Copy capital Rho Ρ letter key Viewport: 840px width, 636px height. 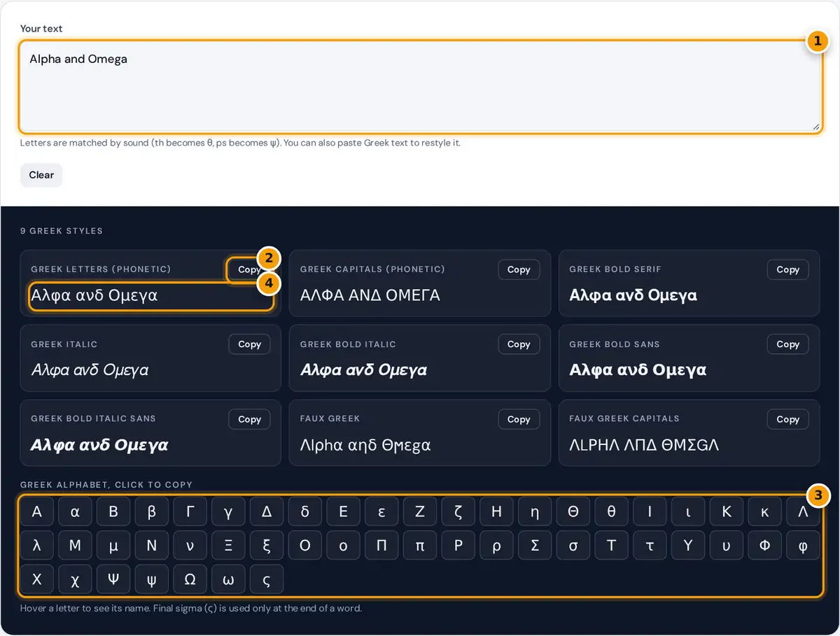coord(458,546)
